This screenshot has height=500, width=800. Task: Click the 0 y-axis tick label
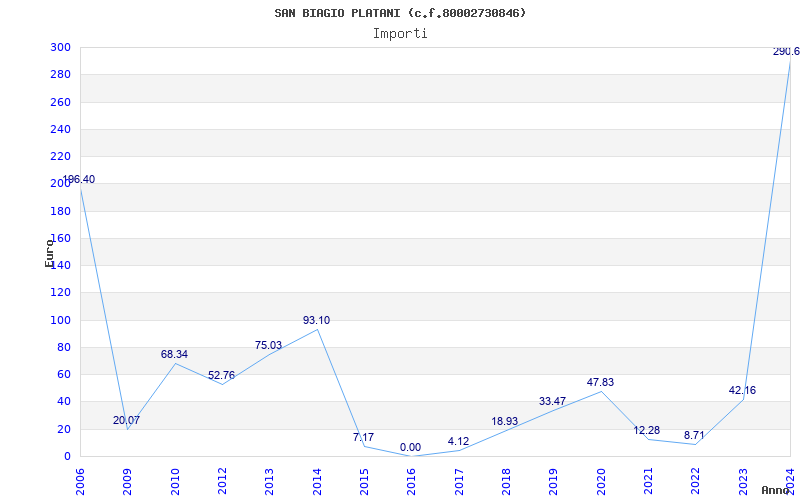(x=67, y=456)
